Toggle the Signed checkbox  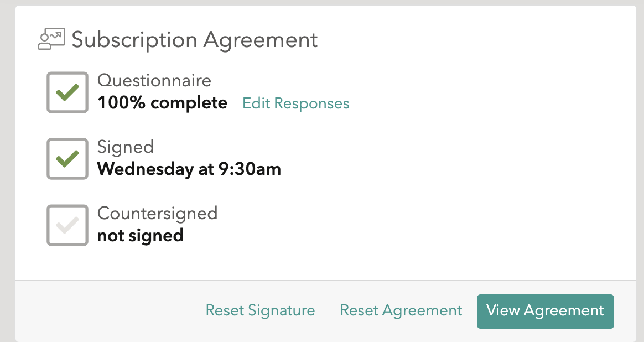[x=67, y=159]
